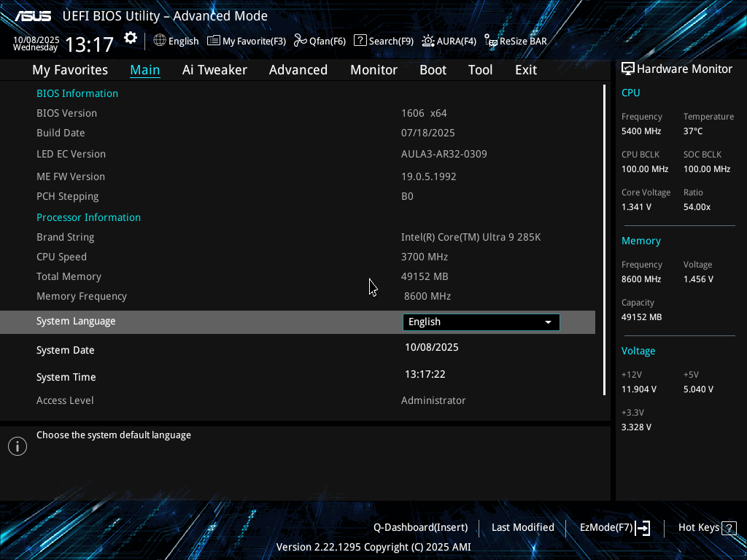This screenshot has height=560, width=747.
Task: Click the settings gear icon beside the clock
Action: (131, 39)
